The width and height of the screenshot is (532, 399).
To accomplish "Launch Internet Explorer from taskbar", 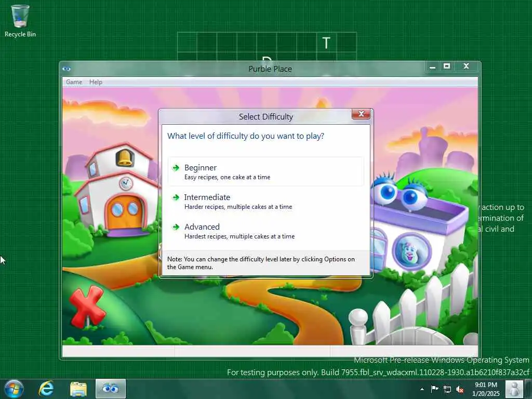I will [x=46, y=389].
